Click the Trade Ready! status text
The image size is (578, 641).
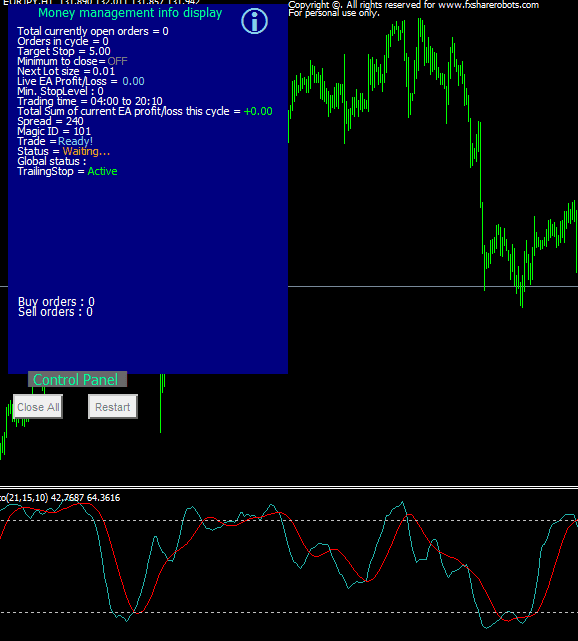[76, 141]
